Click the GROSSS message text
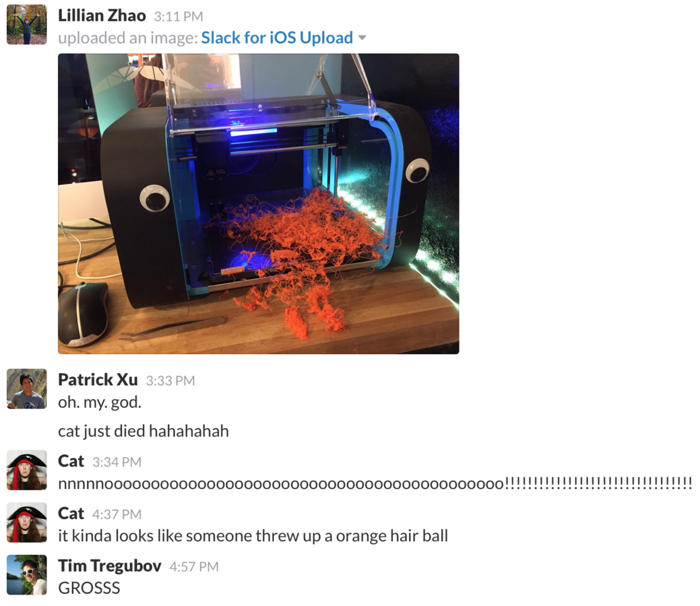 (90, 588)
